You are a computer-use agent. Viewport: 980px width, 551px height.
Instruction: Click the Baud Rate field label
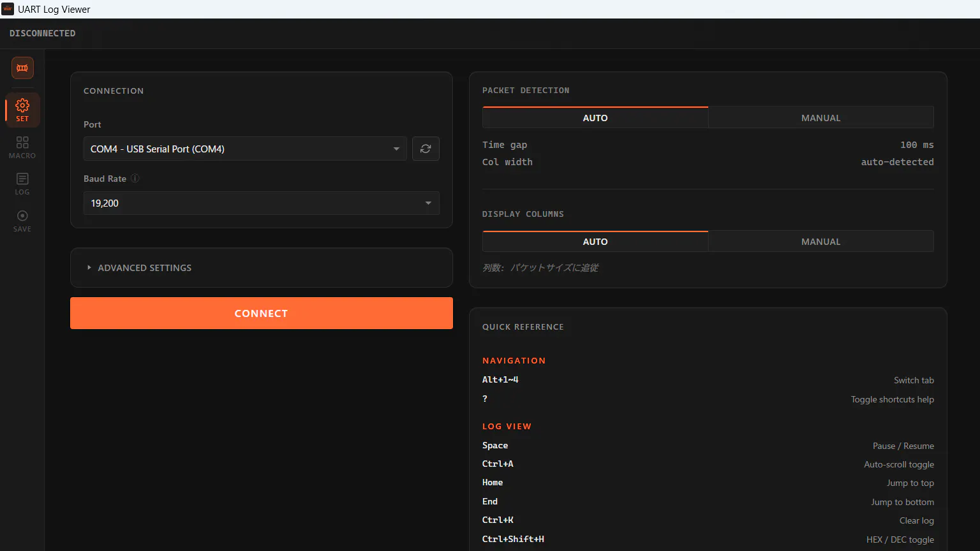(x=105, y=179)
